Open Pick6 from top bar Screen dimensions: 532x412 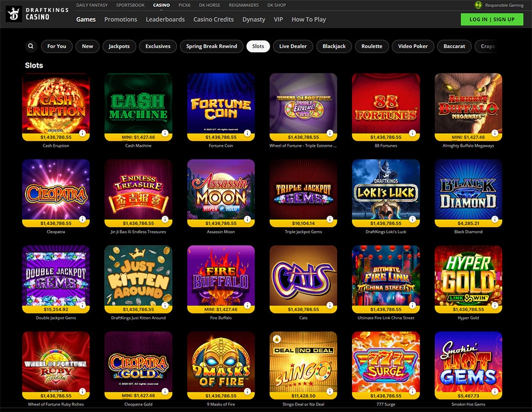click(184, 5)
